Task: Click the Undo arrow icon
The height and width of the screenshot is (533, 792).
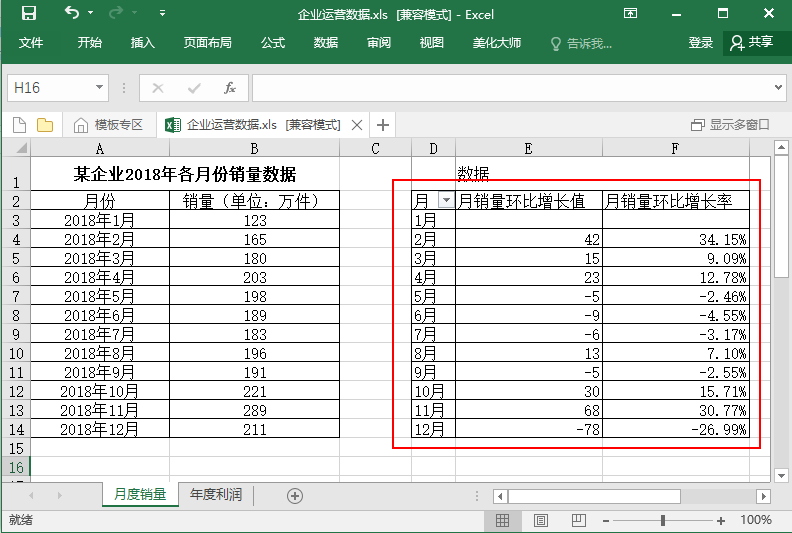Action: (x=72, y=14)
